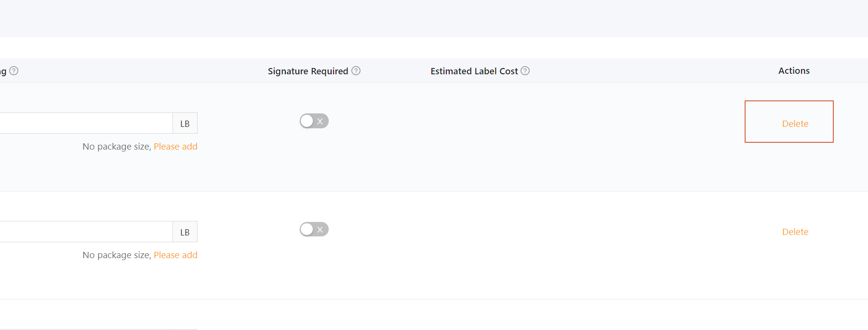This screenshot has height=330, width=868.
Task: Click 'No package size' text in second row
Action: pyautogui.click(x=117, y=255)
